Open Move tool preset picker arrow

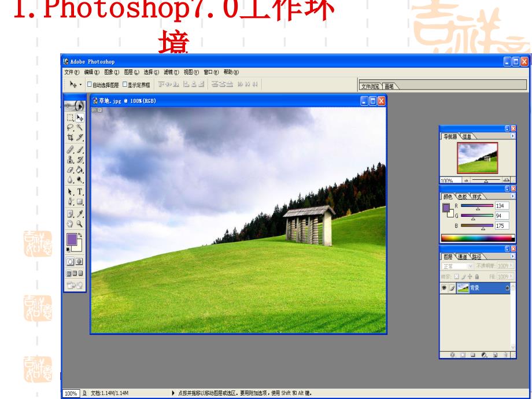pos(80,84)
